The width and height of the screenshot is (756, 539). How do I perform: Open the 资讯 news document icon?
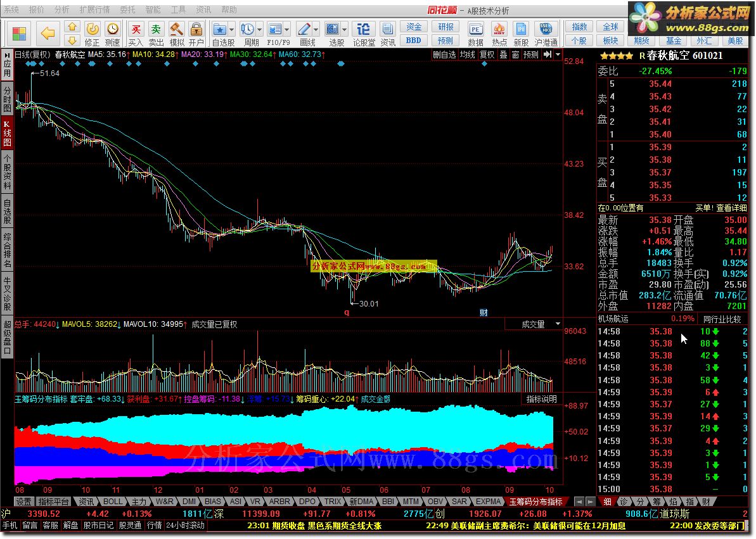pos(387,34)
